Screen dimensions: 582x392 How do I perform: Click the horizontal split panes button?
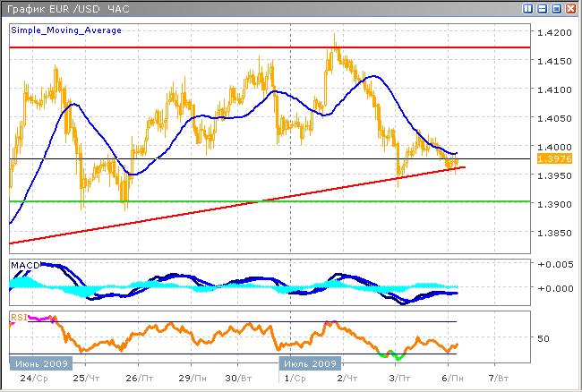(x=543, y=9)
